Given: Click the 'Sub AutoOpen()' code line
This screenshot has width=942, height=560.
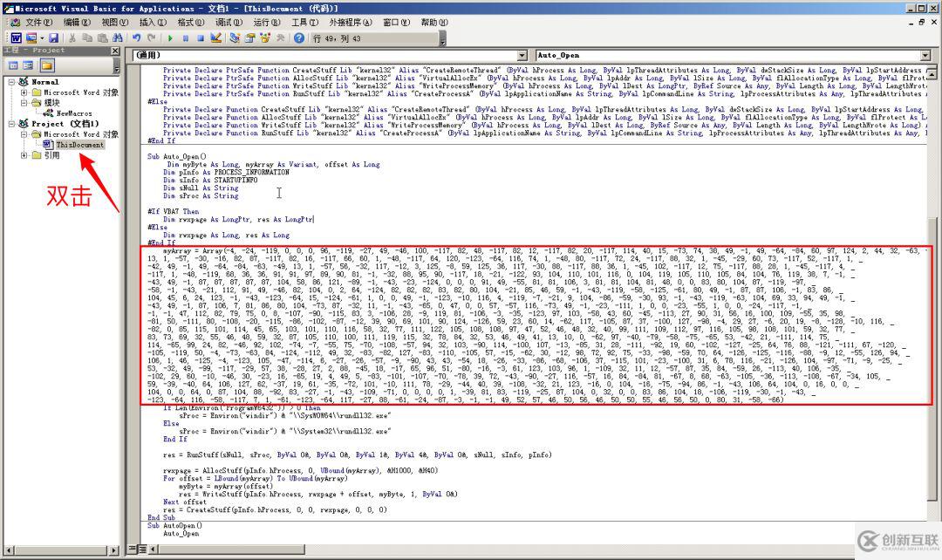Looking at the screenshot, I should (x=174, y=526).
